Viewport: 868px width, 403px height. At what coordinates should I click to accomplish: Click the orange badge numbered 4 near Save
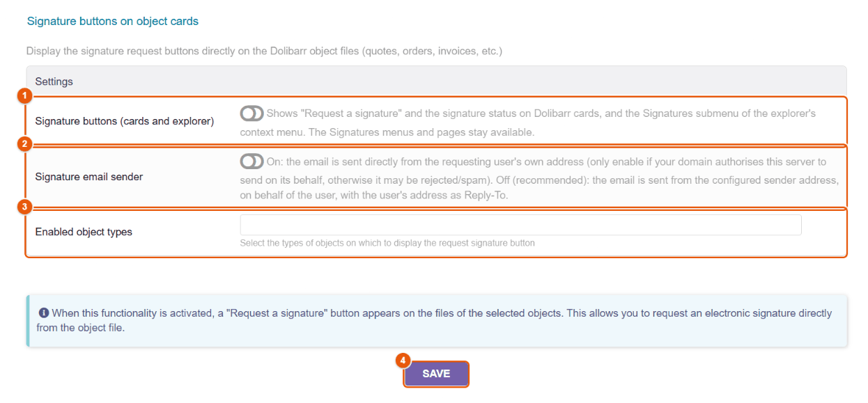pyautogui.click(x=403, y=361)
